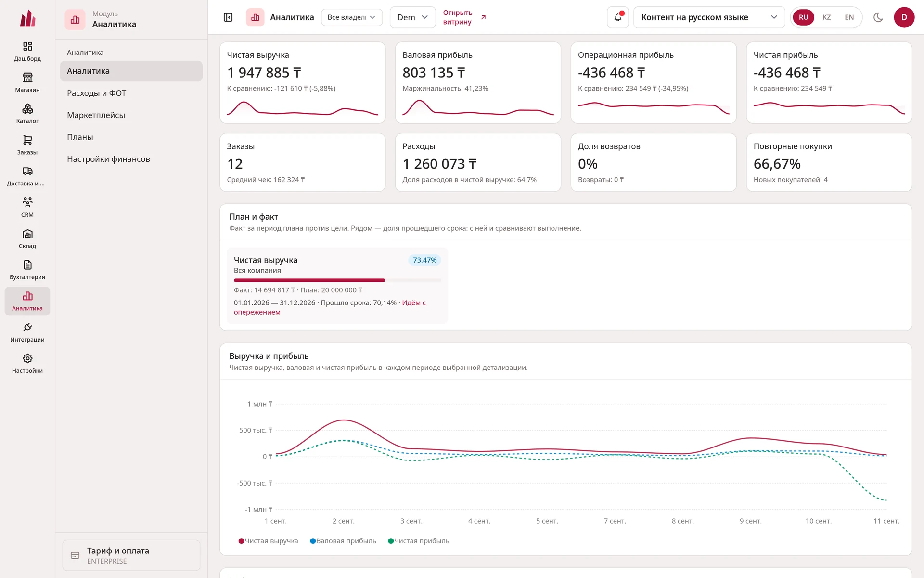Click the Чистая выручка plan progress bar
The height and width of the screenshot is (578, 924).
pyautogui.click(x=337, y=280)
